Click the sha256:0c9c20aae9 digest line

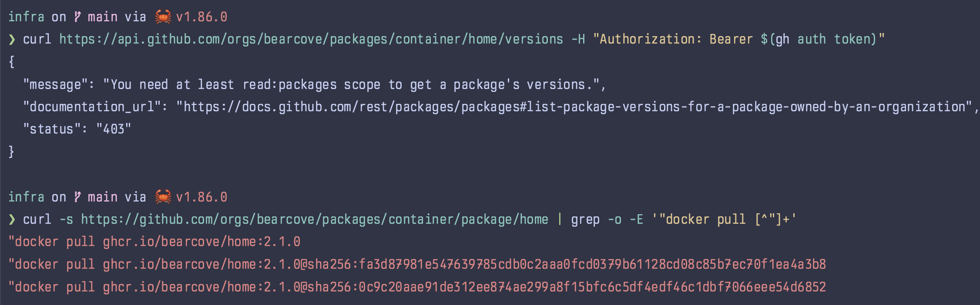417,287
